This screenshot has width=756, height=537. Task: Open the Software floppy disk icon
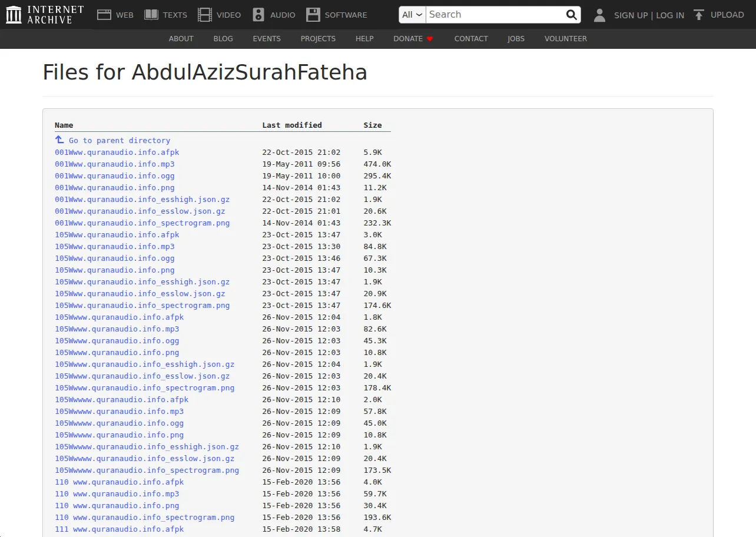pos(313,15)
